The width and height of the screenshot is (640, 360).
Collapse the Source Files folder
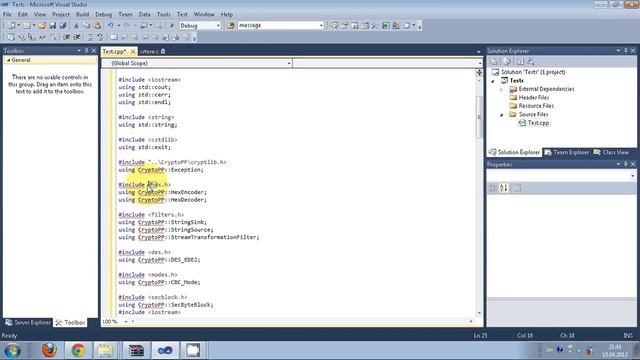point(502,115)
